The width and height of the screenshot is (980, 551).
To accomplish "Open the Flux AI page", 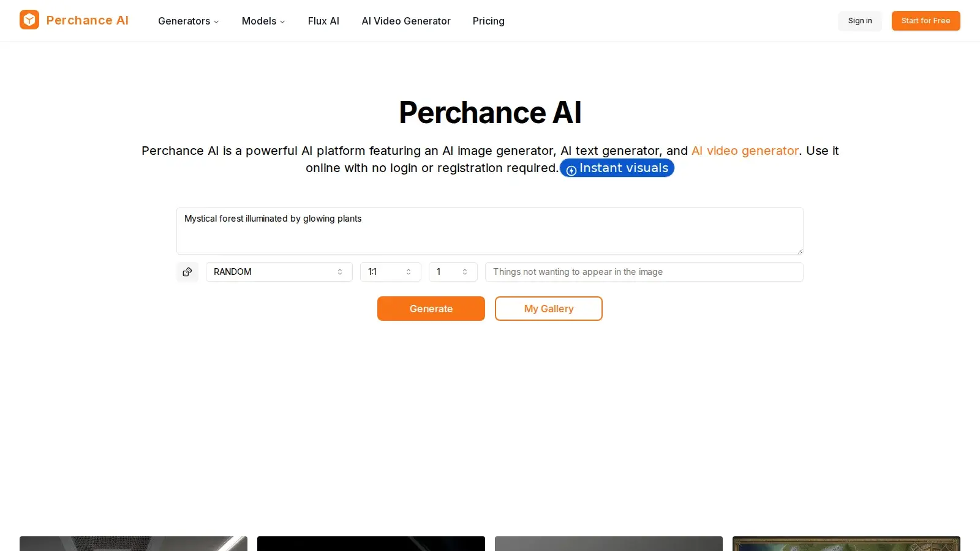I will coord(323,21).
